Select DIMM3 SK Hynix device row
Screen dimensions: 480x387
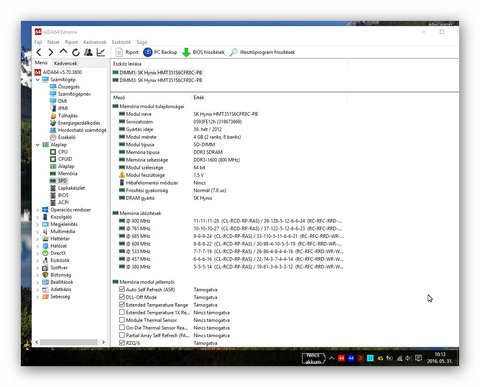(x=157, y=80)
